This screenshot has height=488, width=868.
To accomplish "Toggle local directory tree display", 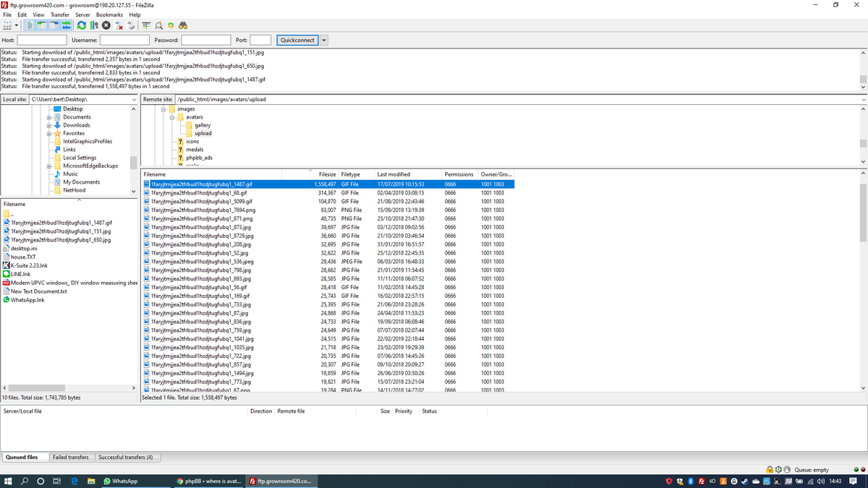I will tap(41, 25).
